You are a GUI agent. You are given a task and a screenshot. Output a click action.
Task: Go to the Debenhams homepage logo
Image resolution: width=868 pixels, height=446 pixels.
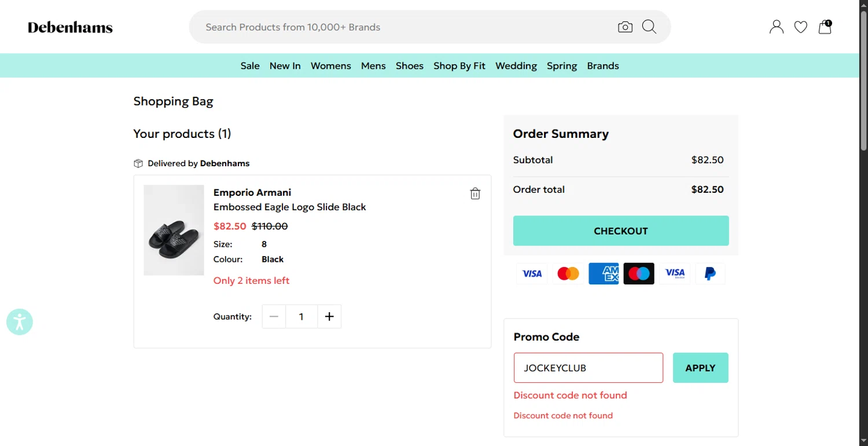(x=70, y=27)
